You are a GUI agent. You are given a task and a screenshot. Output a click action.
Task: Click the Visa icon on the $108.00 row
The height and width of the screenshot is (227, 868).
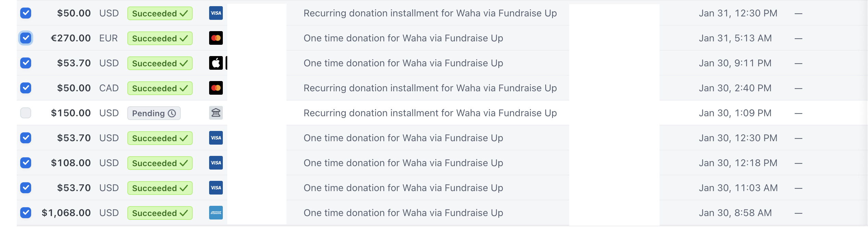point(216,163)
